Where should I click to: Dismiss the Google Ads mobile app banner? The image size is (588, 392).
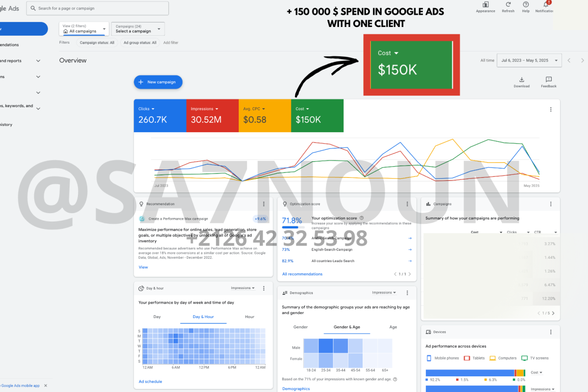pos(46,386)
